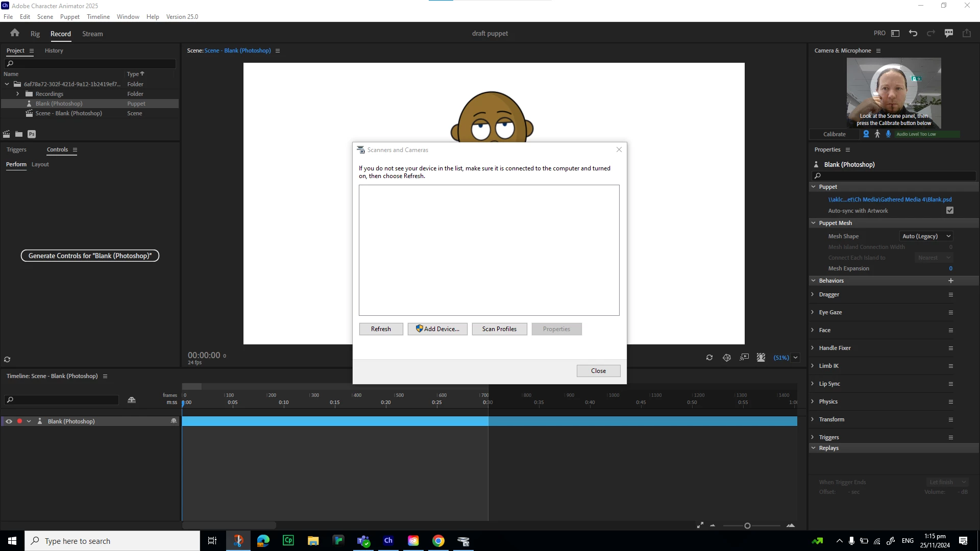The image size is (980, 551).
Task: Click Refresh in Scanners and Cameras dialog
Action: pos(381,329)
